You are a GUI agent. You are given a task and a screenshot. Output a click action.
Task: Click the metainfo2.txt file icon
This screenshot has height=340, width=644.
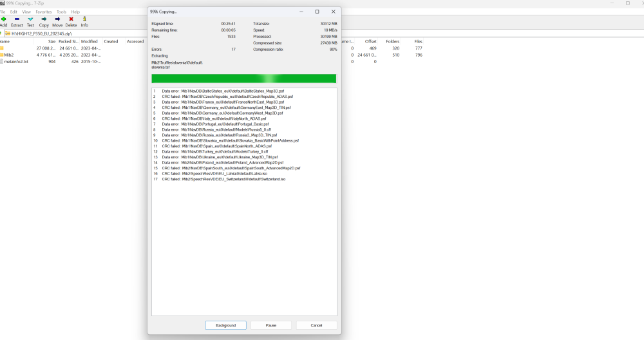tap(1, 62)
